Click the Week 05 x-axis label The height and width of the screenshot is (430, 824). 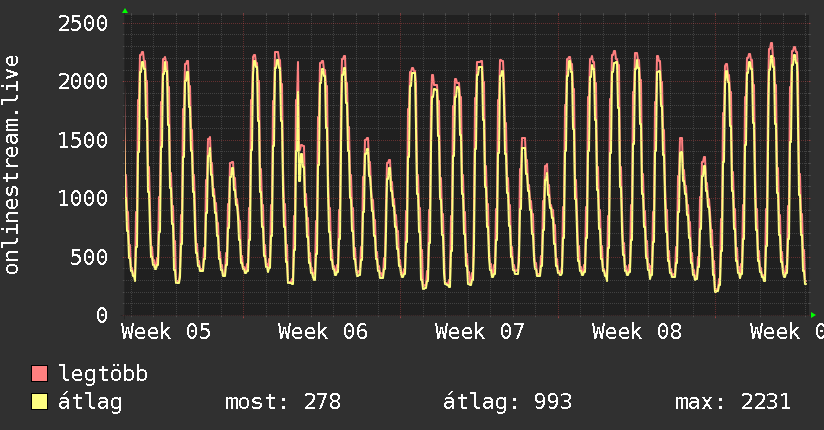(x=166, y=332)
